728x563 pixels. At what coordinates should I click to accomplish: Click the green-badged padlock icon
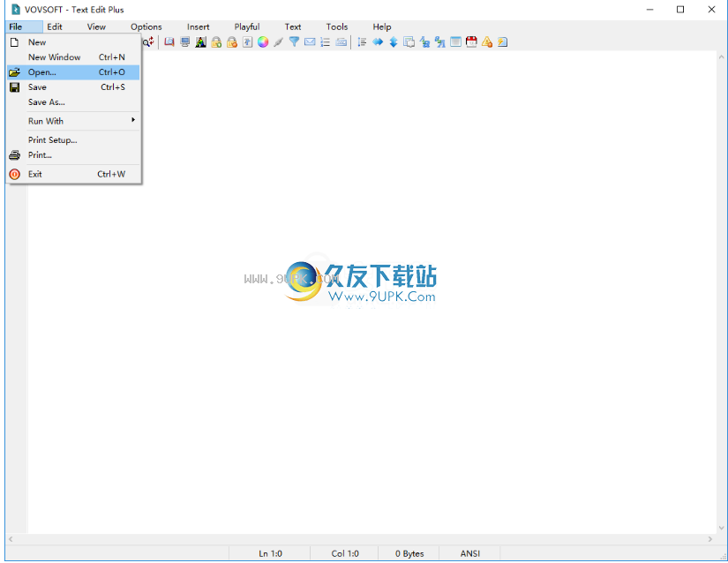tap(216, 42)
